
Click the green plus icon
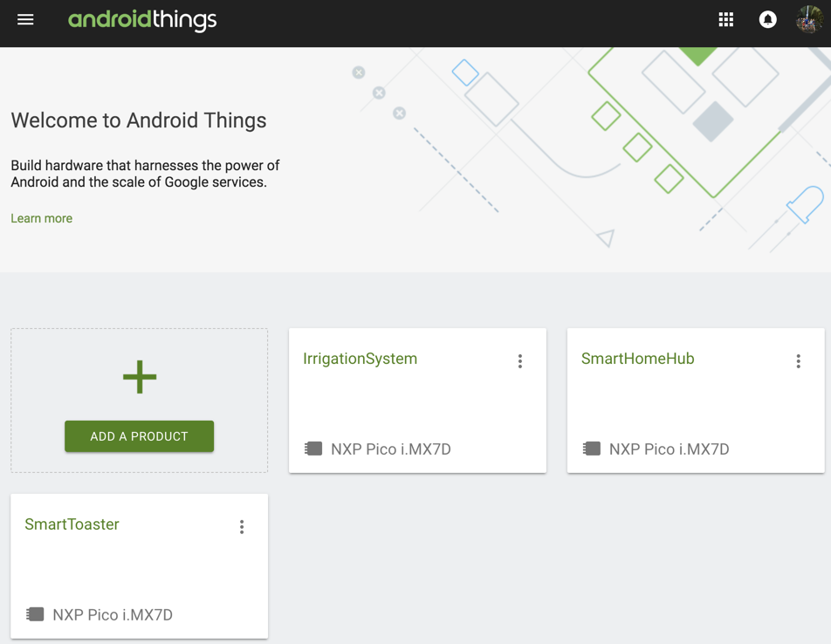140,377
